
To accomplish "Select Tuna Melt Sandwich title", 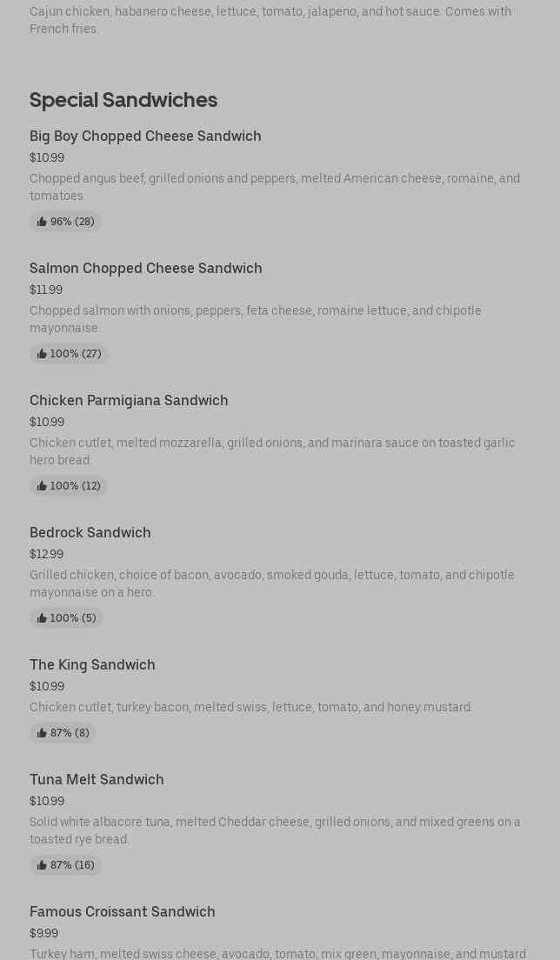I will 97,779.
